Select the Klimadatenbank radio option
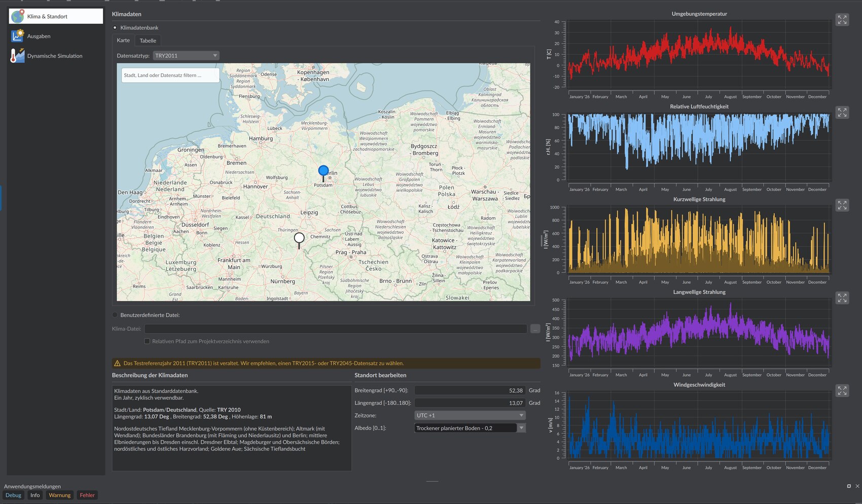Viewport: 862px width, 504px height. pyautogui.click(x=115, y=28)
